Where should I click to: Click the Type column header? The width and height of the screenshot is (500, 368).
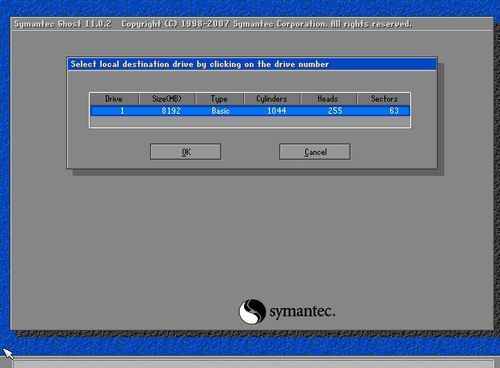219,99
